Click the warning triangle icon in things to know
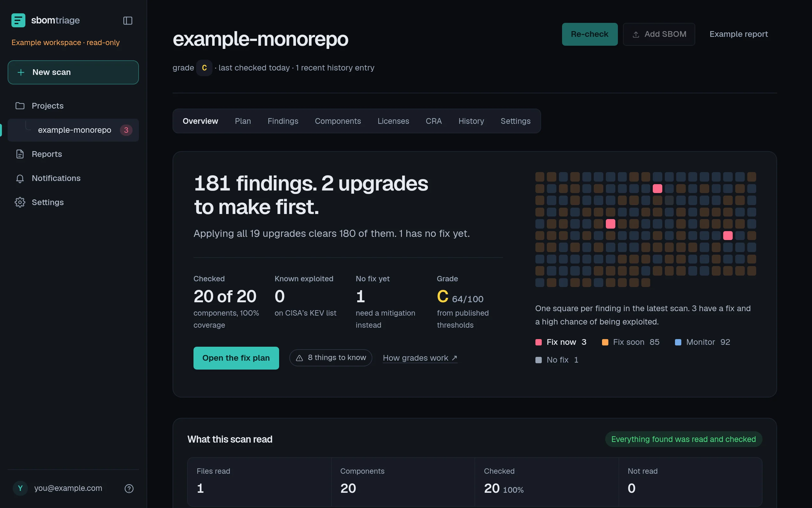This screenshot has width=812, height=508. point(299,358)
